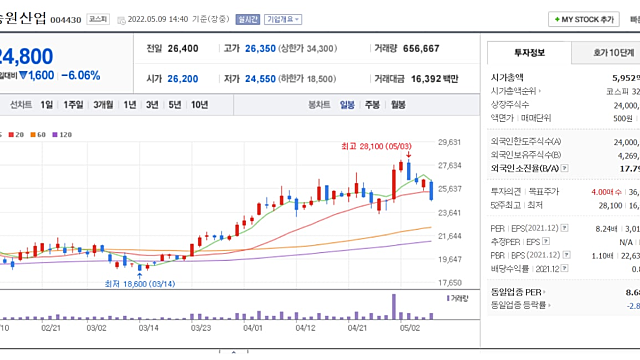Select the 1주일 line chart period
The width and height of the screenshot is (640, 360).
[x=73, y=105]
